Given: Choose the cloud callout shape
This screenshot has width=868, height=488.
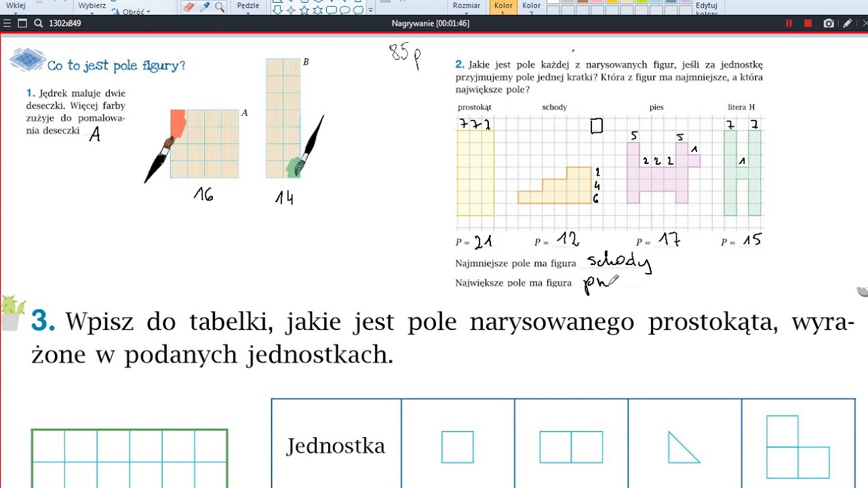Looking at the screenshot, I should coord(359,10).
